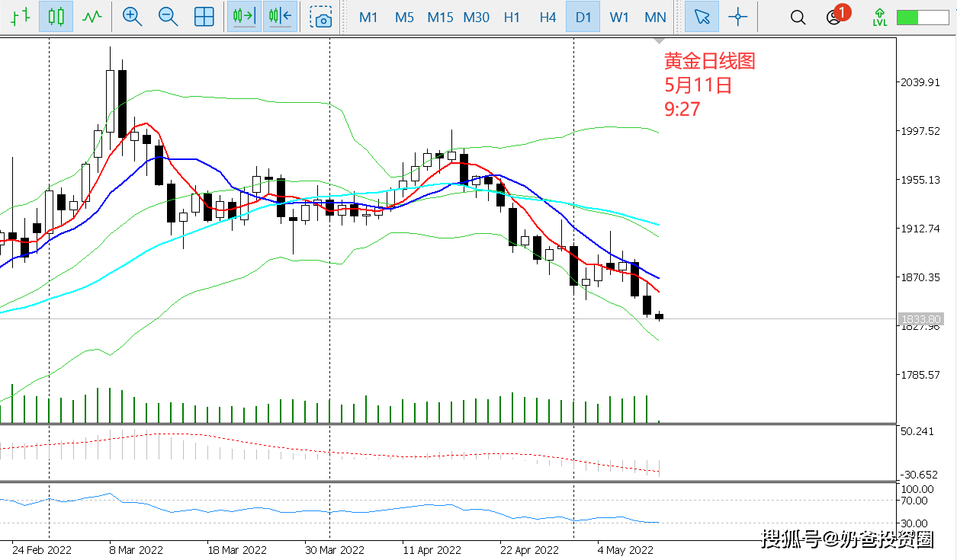Click the 100.00 oscillator scale value
This screenshot has width=957, height=560.
(917, 489)
